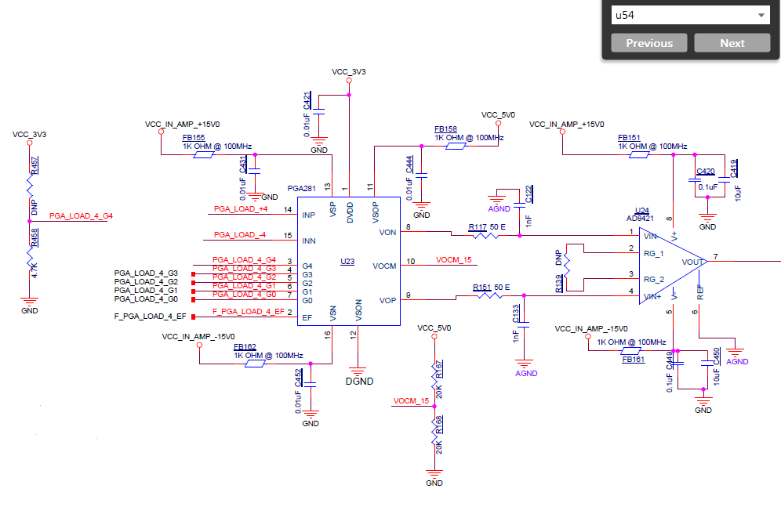Click ferrite bead FB158 symbol

point(455,145)
